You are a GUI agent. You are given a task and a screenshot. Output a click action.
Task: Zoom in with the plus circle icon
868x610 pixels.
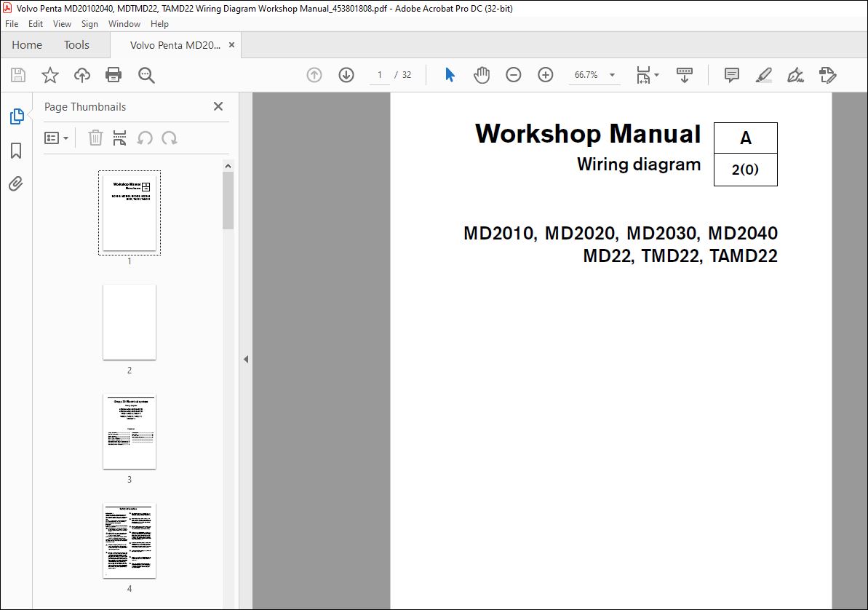point(545,75)
